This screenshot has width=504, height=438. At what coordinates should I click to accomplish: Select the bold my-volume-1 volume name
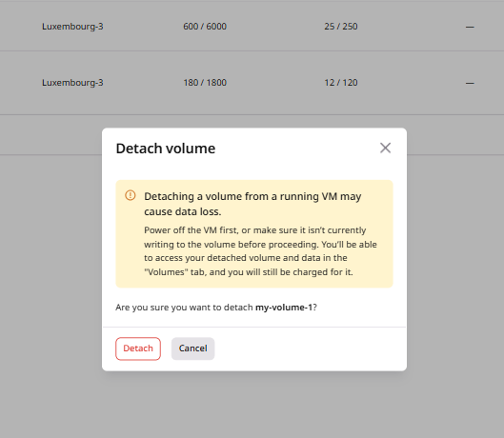pos(284,308)
